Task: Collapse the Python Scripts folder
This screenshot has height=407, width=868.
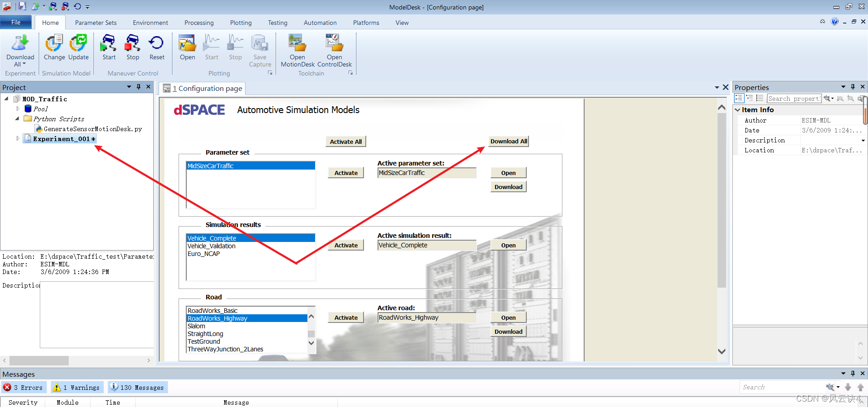Action: (18, 118)
